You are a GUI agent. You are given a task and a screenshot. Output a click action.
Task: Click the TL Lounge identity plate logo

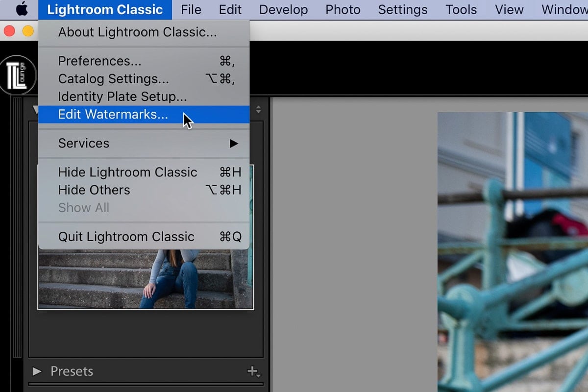[18, 75]
